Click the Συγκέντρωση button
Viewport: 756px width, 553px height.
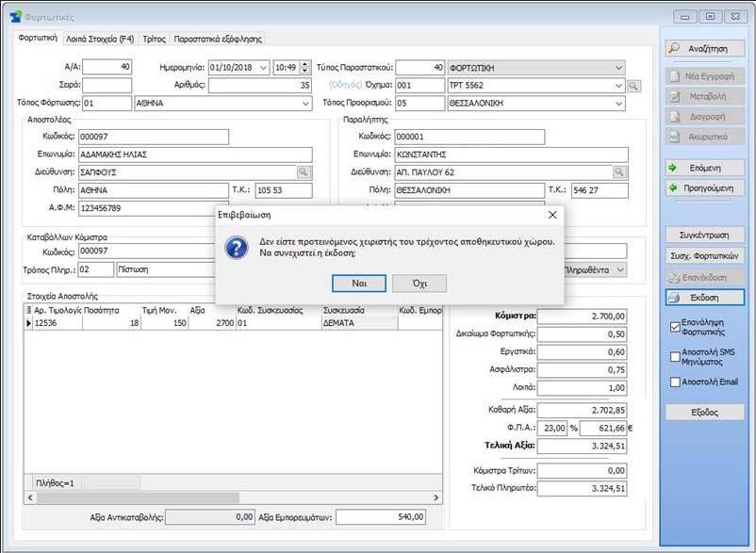[x=705, y=236]
